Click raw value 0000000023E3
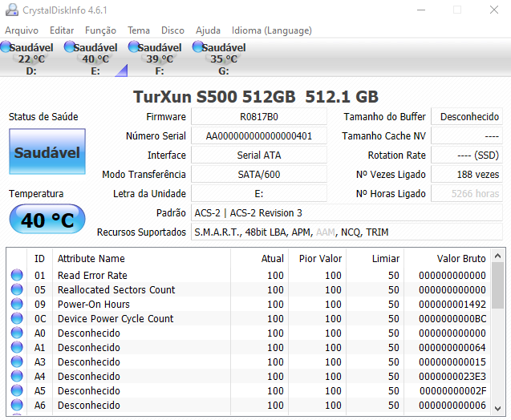The image size is (511, 420). [452, 377]
